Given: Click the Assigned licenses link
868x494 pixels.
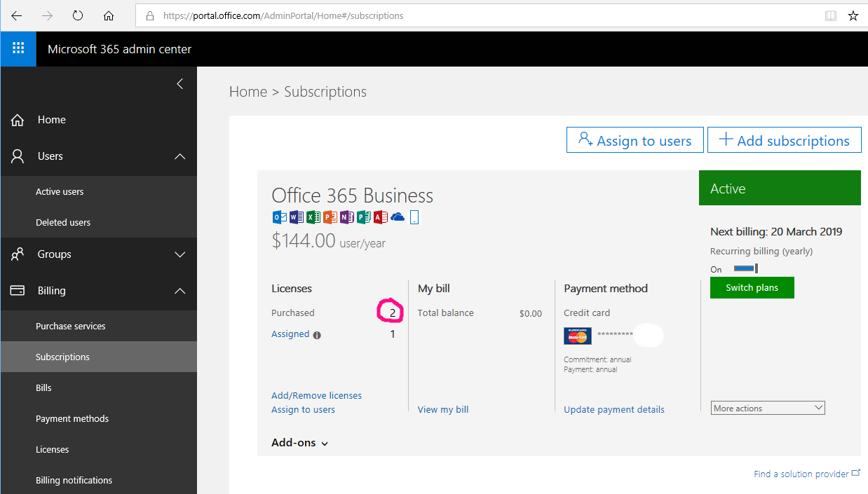Looking at the screenshot, I should tap(290, 334).
